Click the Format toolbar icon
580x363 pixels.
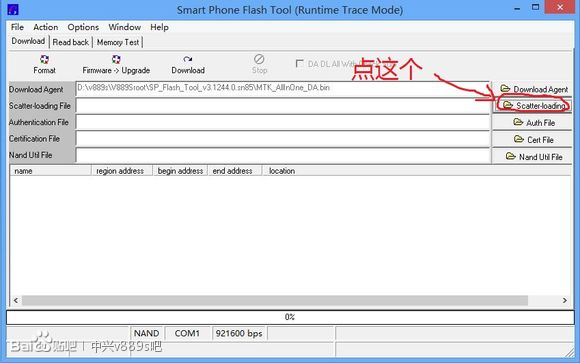pos(44,64)
